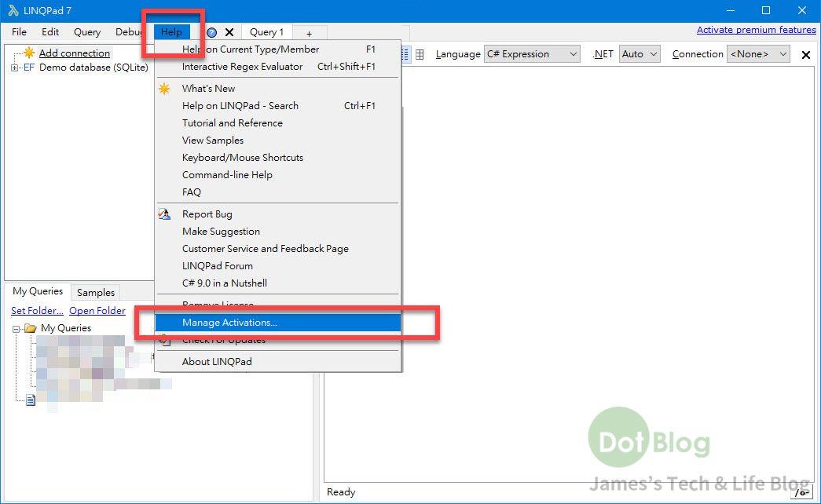Click the query document icon in My Queries tree
Viewport: 821px width, 504px height.
pos(31,400)
